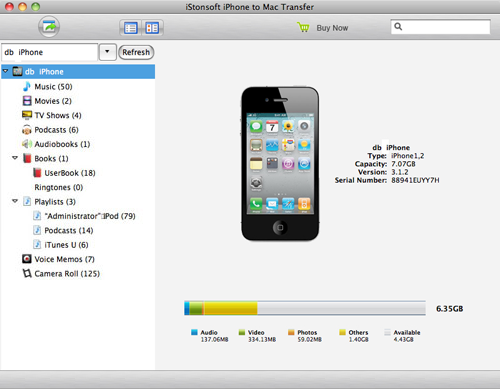The image size is (500, 389).
Task: Click the Podcasts headphone icon above Audiobooks
Action: (27, 130)
